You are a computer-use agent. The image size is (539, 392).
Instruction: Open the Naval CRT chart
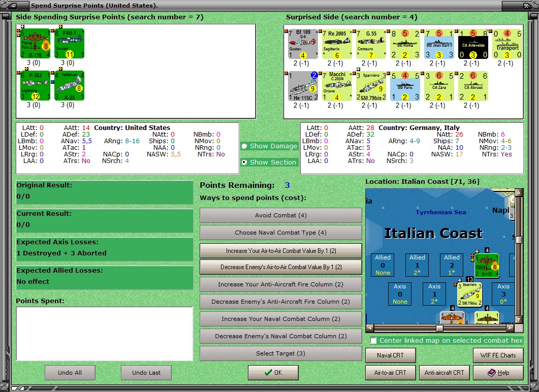point(390,355)
